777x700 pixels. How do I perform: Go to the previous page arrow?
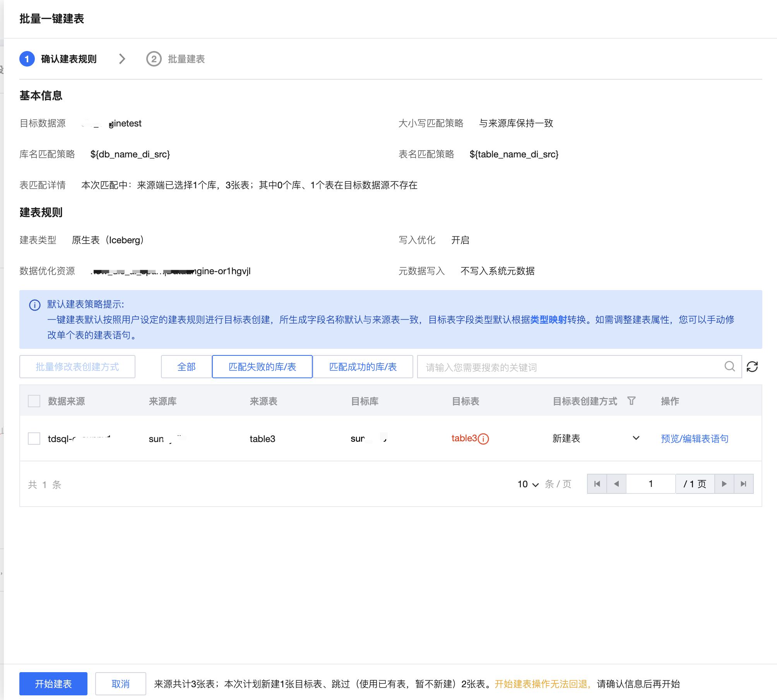click(616, 484)
